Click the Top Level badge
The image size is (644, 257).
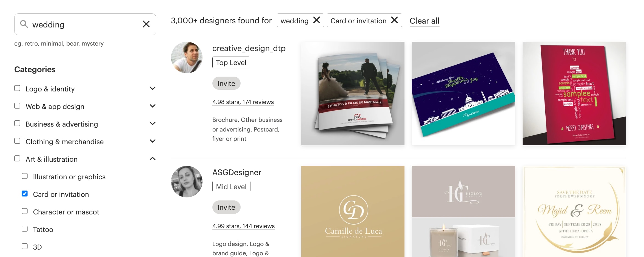click(231, 62)
